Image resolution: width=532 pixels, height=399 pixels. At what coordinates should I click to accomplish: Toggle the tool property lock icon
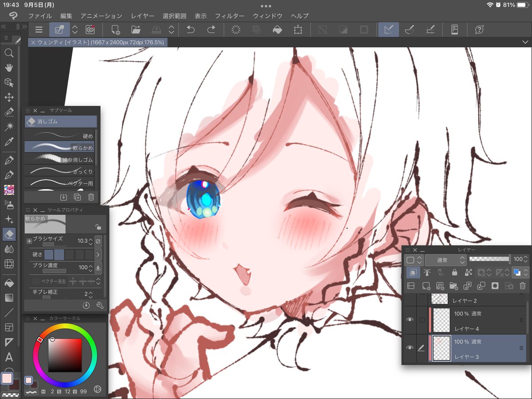point(98,227)
